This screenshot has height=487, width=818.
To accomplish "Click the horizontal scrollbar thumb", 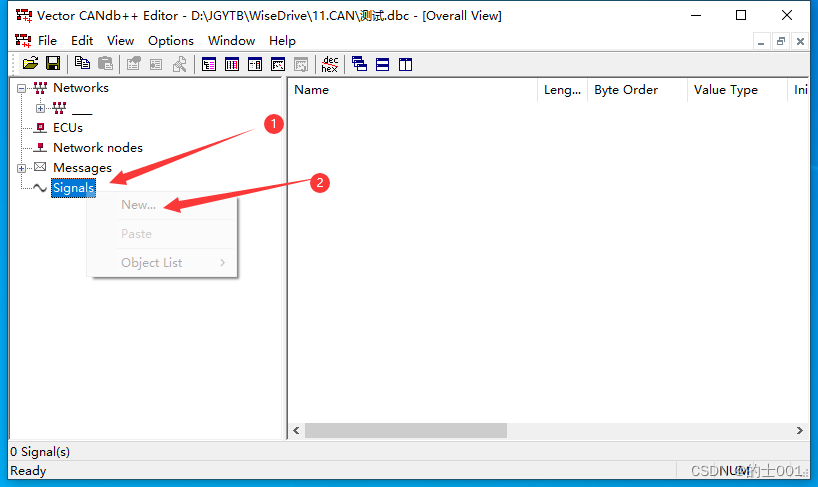I will pyautogui.click(x=406, y=431).
